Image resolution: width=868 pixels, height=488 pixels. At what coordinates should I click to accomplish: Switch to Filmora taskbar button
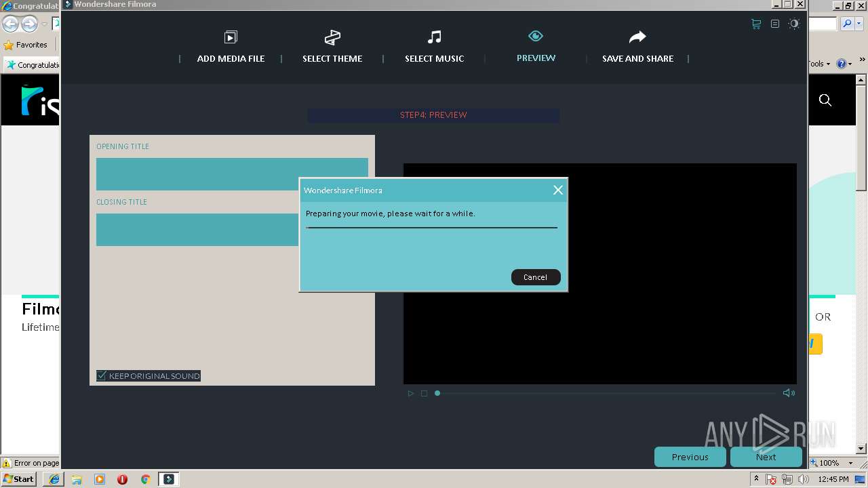[169, 479]
